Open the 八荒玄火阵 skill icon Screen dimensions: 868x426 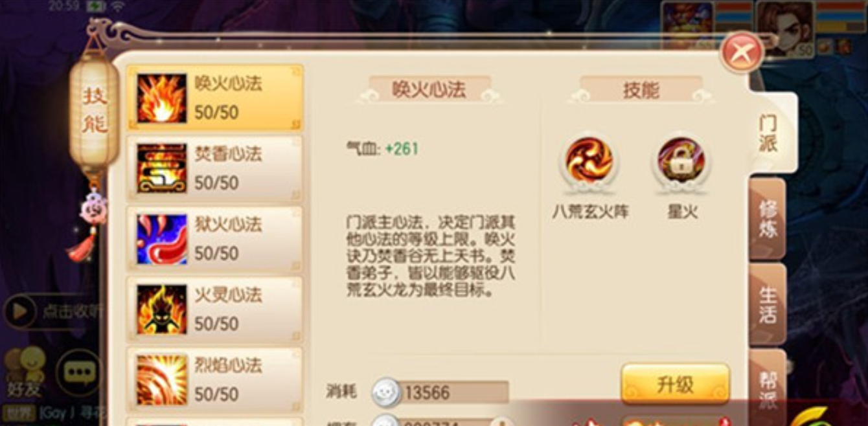pos(589,163)
